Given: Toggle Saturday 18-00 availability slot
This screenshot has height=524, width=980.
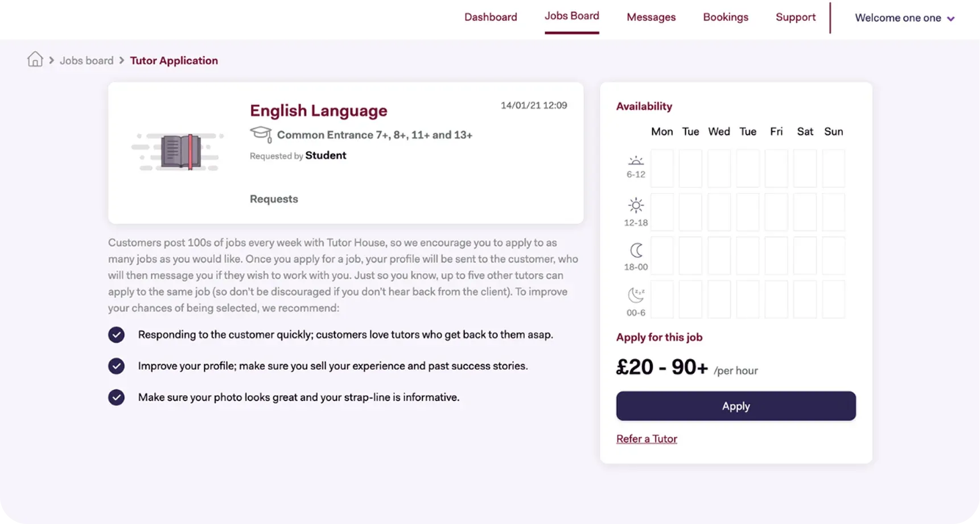Looking at the screenshot, I should coord(805,255).
